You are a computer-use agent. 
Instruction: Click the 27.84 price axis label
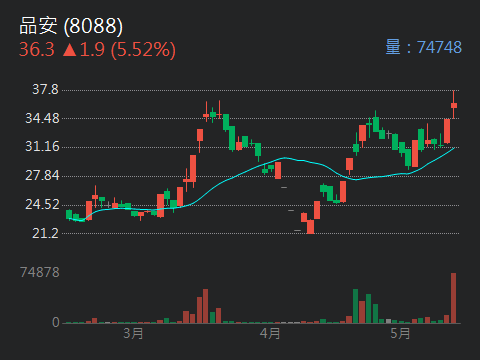pos(42,175)
